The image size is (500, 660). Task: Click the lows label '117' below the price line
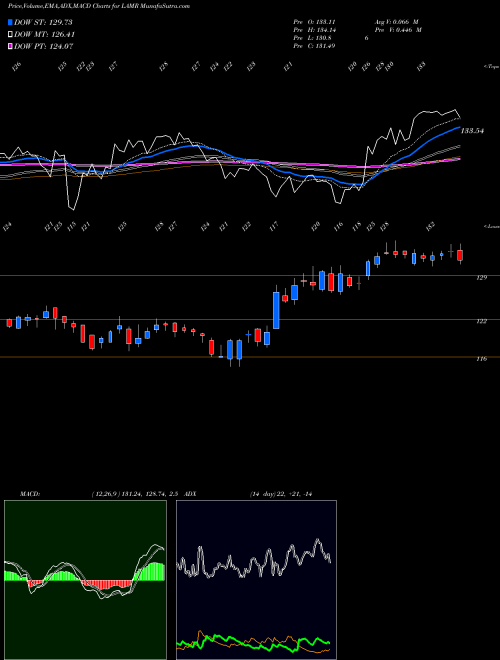pyautogui.click(x=274, y=226)
